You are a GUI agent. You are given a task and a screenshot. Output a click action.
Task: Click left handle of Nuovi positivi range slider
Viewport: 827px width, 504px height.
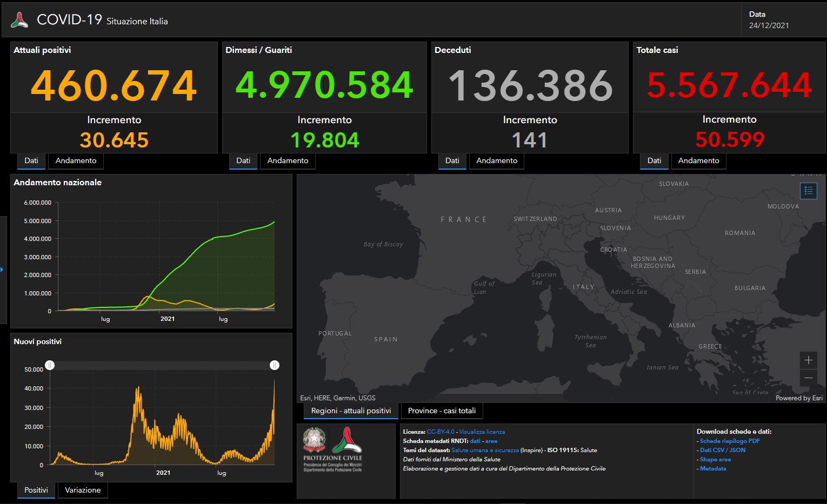[x=50, y=366]
